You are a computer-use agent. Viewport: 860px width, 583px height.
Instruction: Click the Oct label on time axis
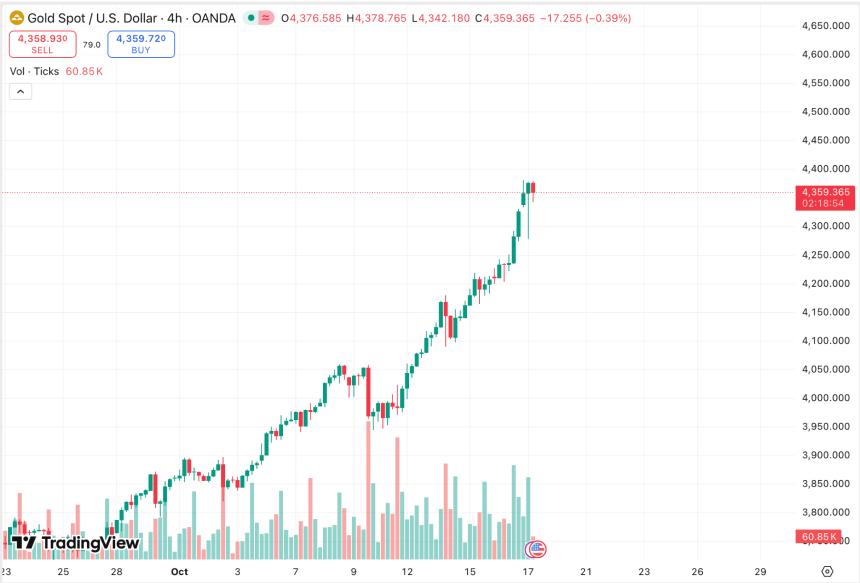(179, 572)
